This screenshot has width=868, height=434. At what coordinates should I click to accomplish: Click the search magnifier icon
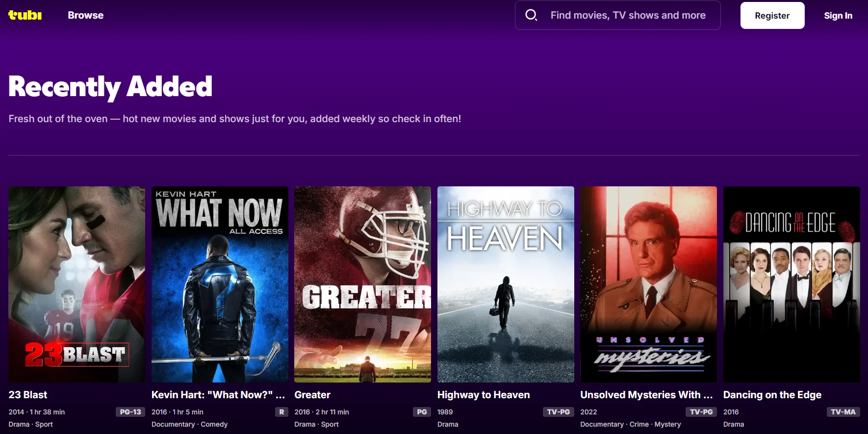531,15
